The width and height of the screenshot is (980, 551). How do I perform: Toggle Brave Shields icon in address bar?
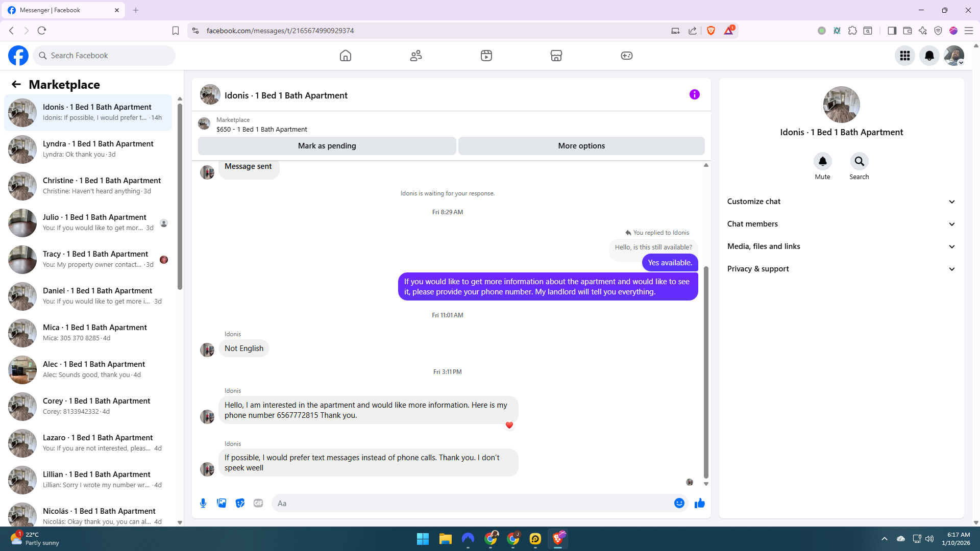tap(711, 31)
